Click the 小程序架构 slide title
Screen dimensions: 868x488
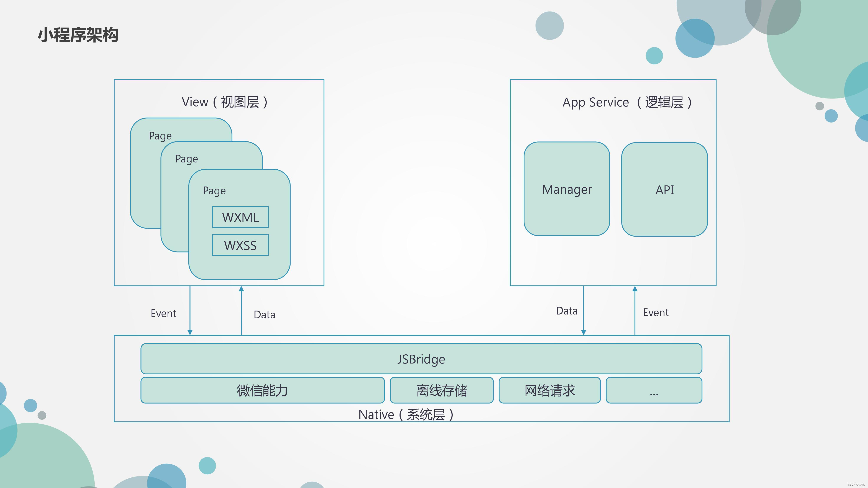78,35
